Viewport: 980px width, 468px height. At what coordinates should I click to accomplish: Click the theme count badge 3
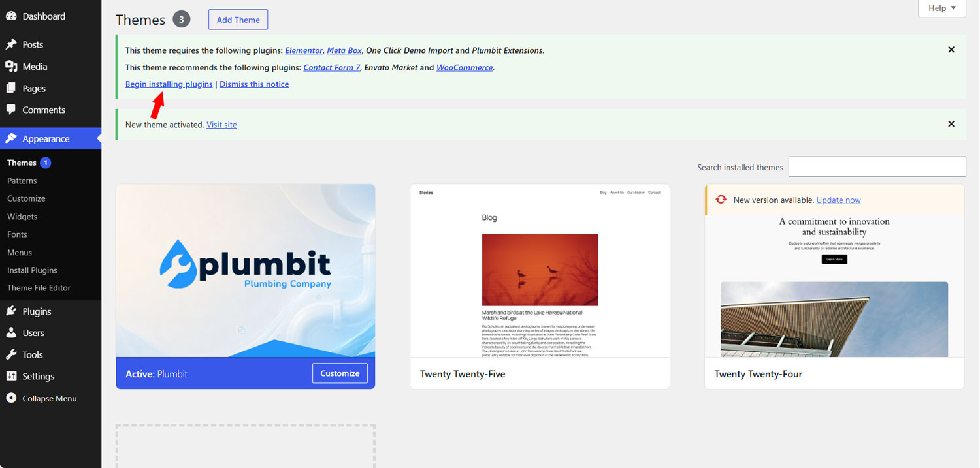point(182,20)
